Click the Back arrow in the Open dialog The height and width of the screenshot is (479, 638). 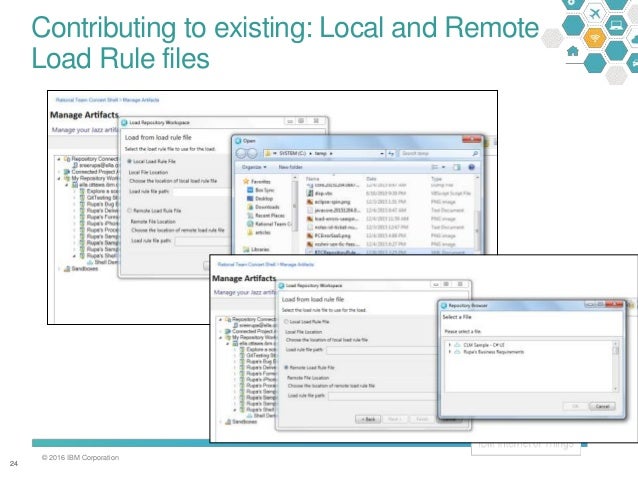point(241,153)
